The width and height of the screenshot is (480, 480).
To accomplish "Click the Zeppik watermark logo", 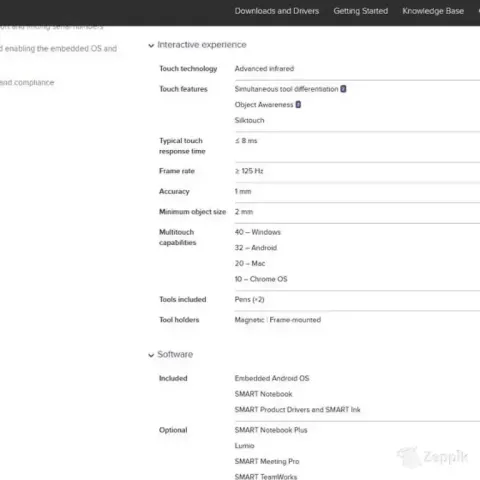I will pyautogui.click(x=432, y=457).
